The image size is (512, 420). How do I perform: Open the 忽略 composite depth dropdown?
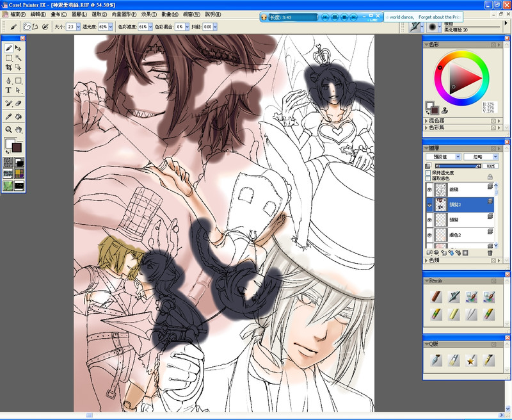[481, 157]
